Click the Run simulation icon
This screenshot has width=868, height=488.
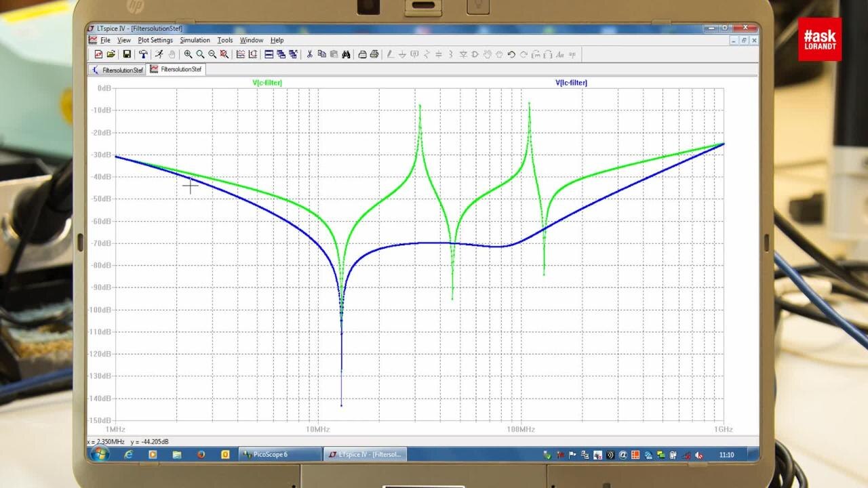158,54
